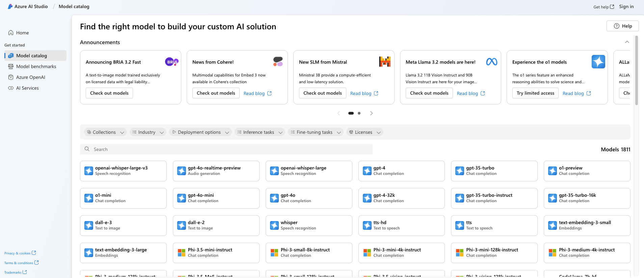Check out models in Cohere card
644x278 pixels.
click(216, 93)
